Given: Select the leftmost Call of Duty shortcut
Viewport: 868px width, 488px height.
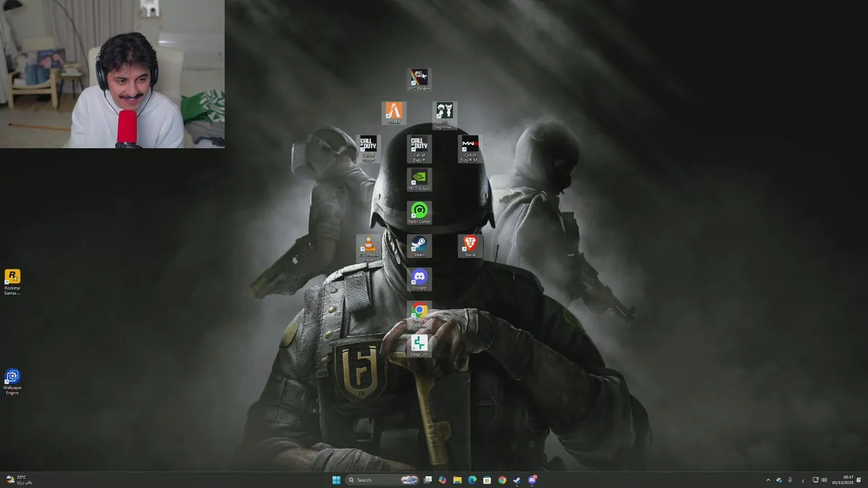Looking at the screenshot, I should click(368, 148).
